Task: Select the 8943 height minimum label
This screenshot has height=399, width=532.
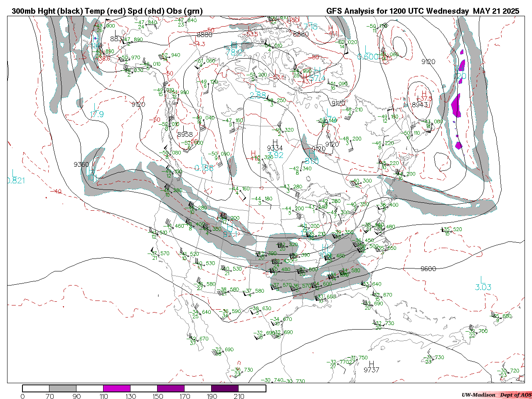Action: 419,105
